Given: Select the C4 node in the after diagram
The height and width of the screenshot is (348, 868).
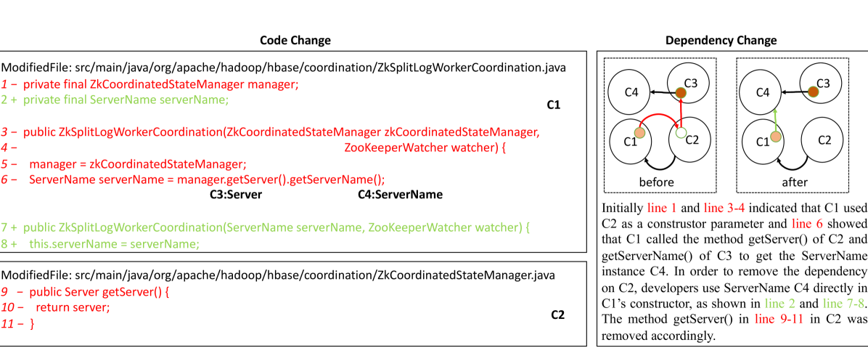Looking at the screenshot, I should [x=762, y=92].
